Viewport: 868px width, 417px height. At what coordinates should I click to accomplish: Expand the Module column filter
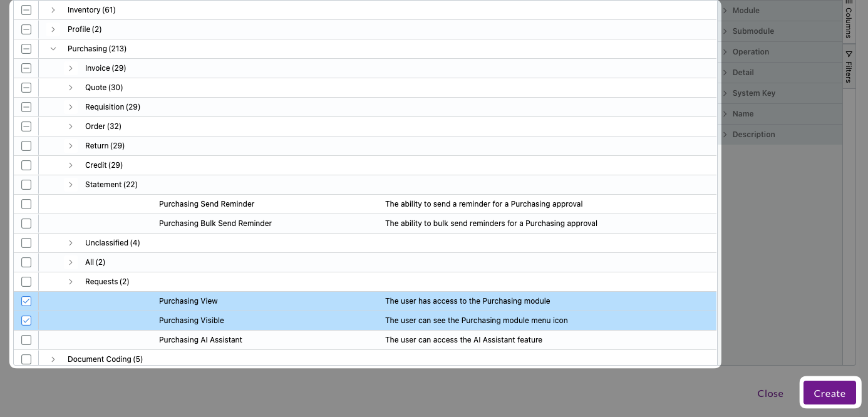pos(724,11)
